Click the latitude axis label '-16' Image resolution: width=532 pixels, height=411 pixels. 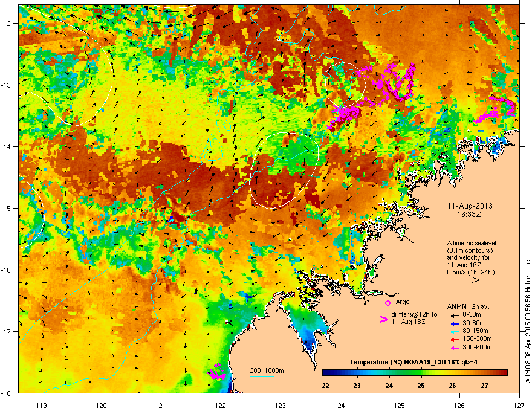(7, 270)
